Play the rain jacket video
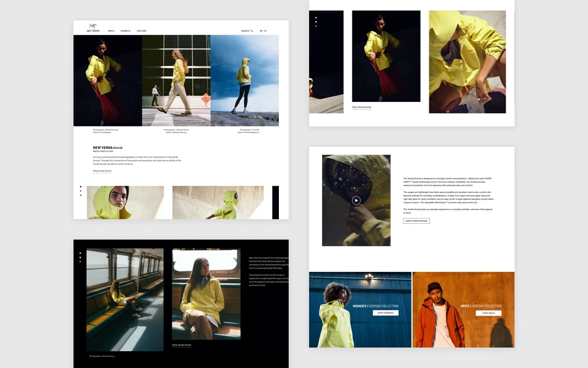The image size is (588, 368). (x=356, y=200)
